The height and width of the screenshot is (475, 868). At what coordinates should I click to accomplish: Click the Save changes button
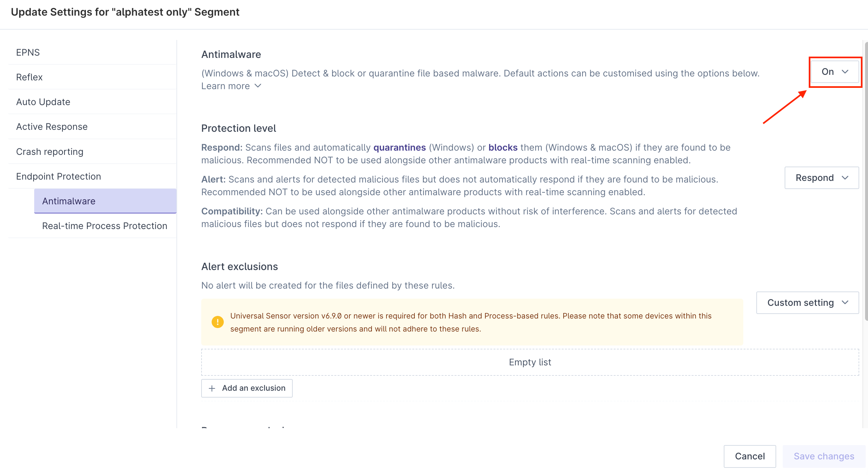tap(824, 456)
